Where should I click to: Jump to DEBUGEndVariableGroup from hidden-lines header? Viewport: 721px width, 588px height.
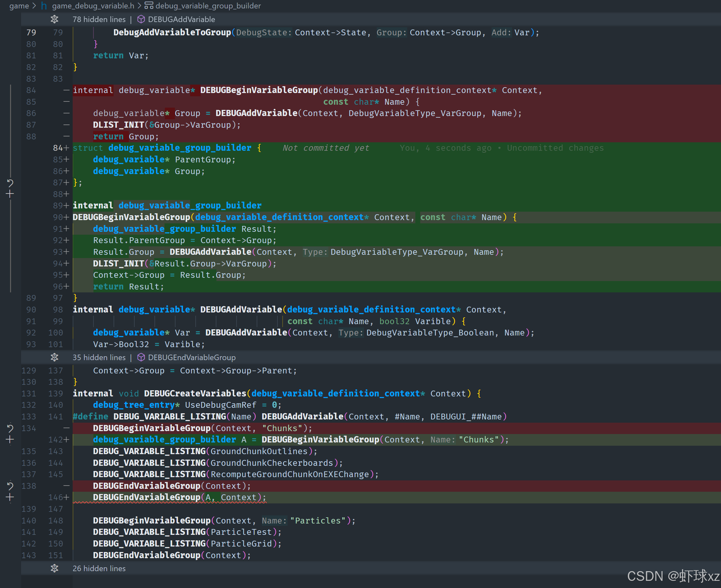(x=191, y=357)
